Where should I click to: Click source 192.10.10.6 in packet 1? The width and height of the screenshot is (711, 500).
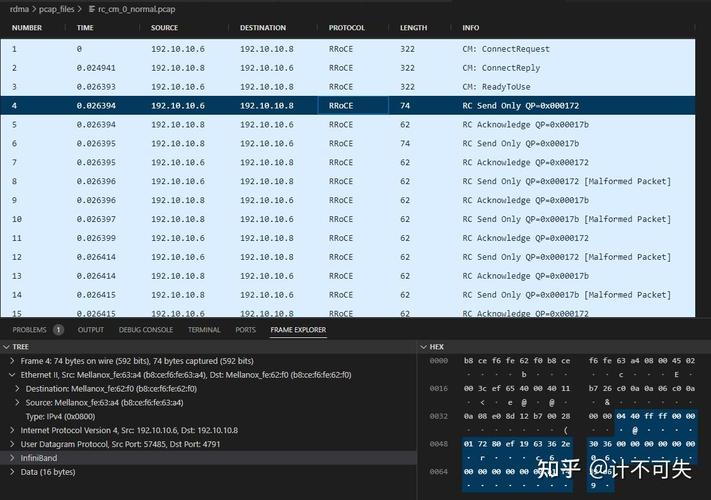[178, 49]
